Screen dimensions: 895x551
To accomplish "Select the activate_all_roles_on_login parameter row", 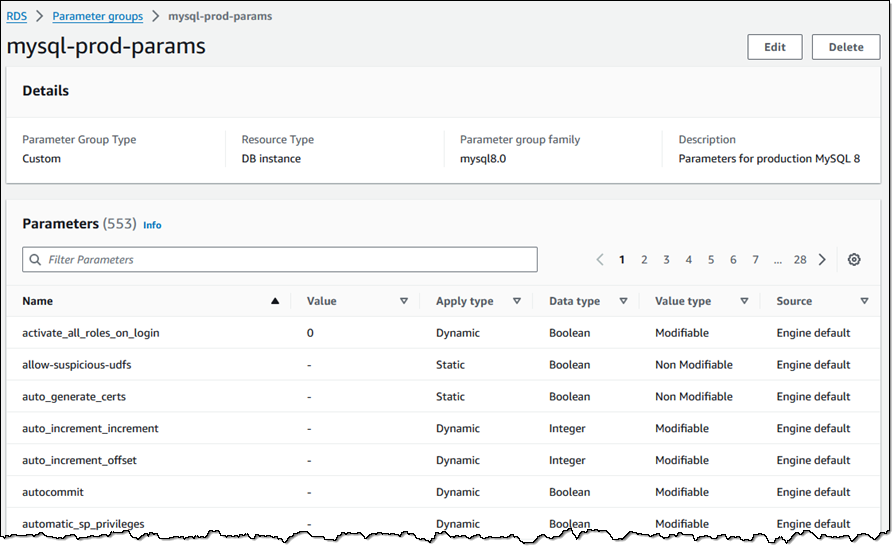I will tap(91, 333).
